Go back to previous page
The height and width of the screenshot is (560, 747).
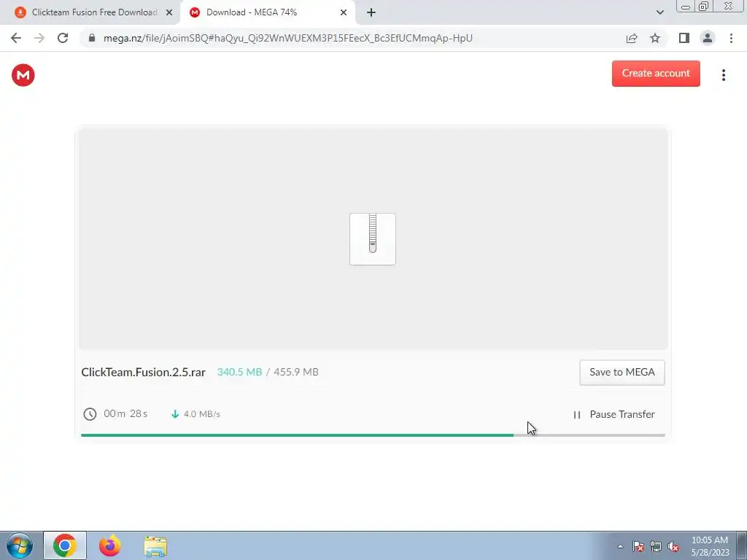coord(16,38)
